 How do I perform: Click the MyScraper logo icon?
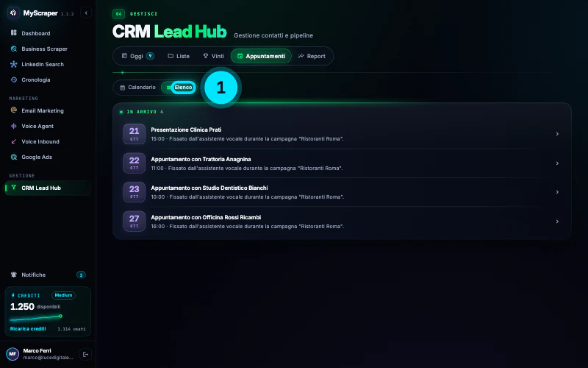pyautogui.click(x=13, y=13)
